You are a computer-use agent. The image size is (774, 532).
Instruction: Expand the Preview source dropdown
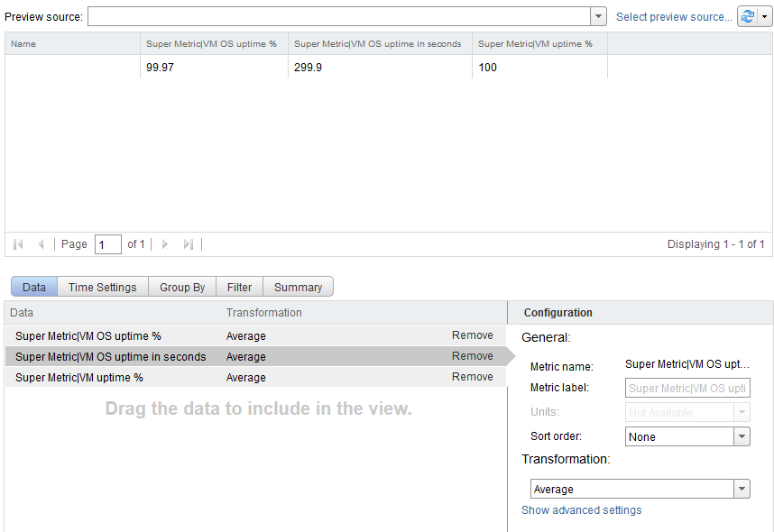[x=598, y=17]
